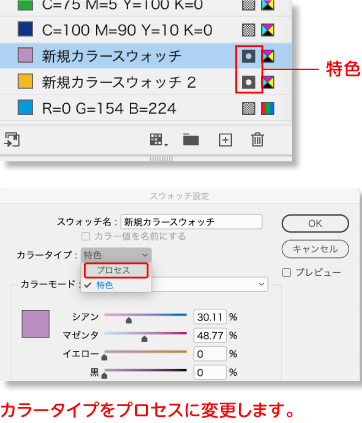This screenshot has height=423, width=362.
Task: Delete swatch with trash icon
Action: point(257,139)
